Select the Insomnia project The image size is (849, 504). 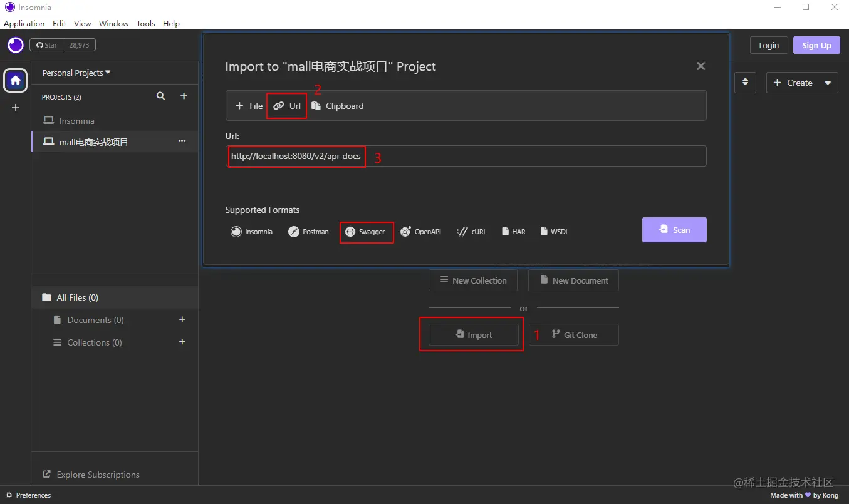[115, 121]
